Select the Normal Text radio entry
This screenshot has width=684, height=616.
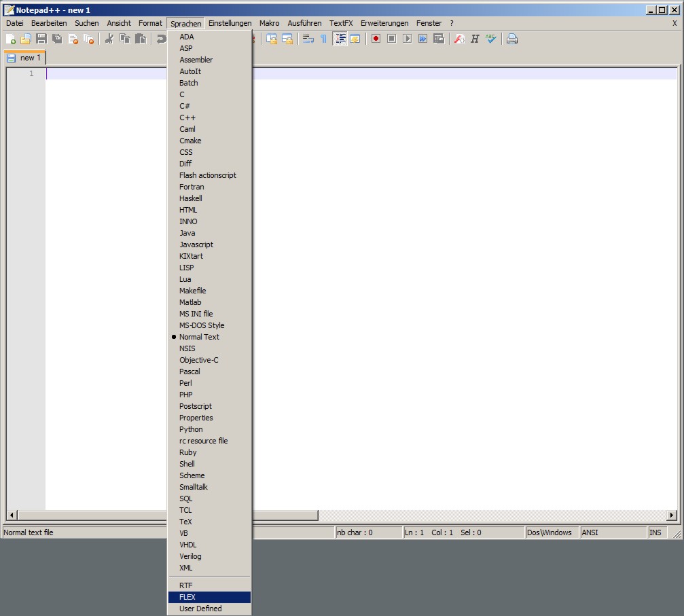point(209,337)
